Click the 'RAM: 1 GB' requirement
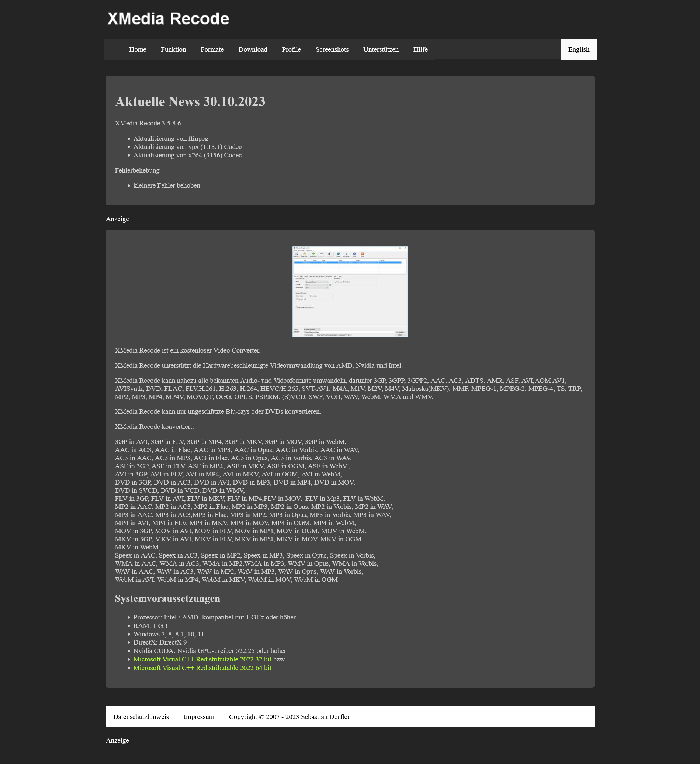This screenshot has width=700, height=764. pos(150,625)
